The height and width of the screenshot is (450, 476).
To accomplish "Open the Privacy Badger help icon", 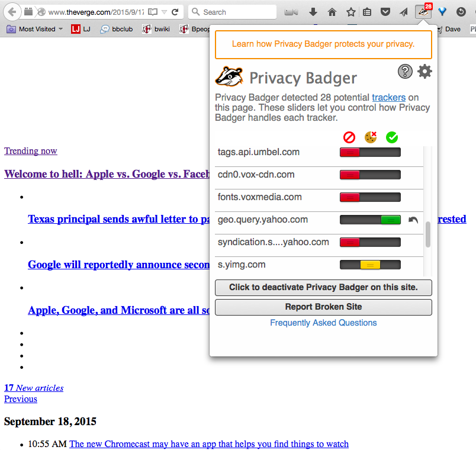I will click(405, 72).
